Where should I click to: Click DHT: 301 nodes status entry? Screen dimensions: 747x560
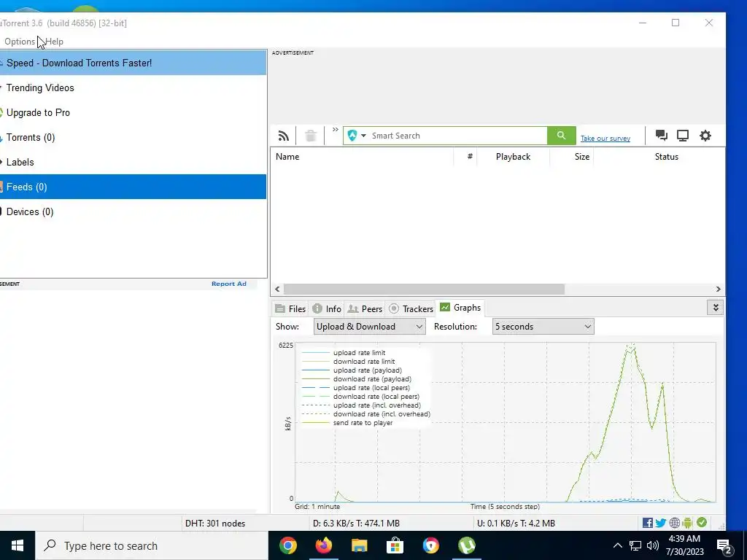pyautogui.click(x=215, y=524)
